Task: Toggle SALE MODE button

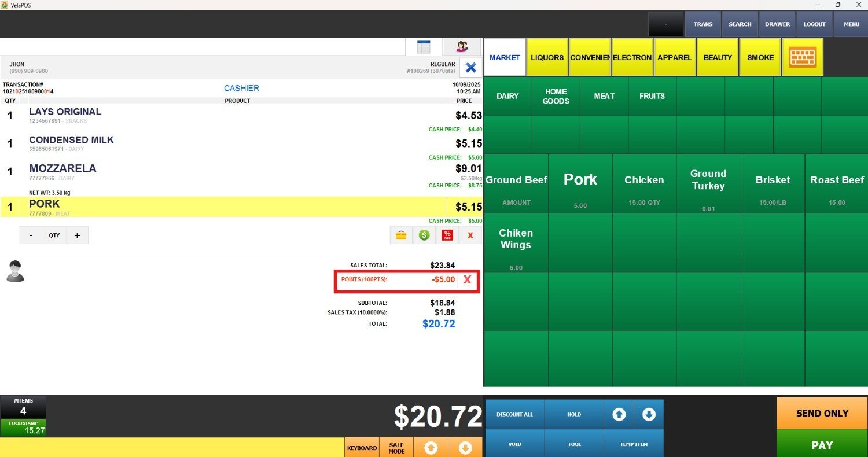Action: coord(396,448)
